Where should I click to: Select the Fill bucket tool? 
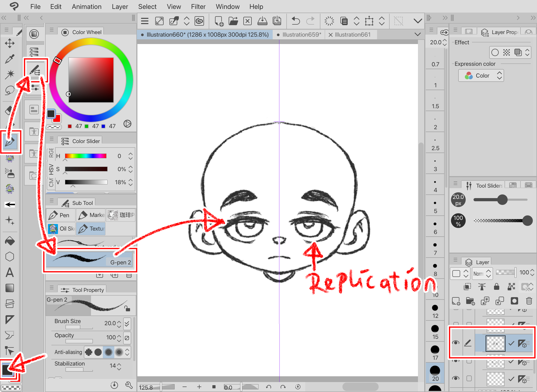click(10, 241)
